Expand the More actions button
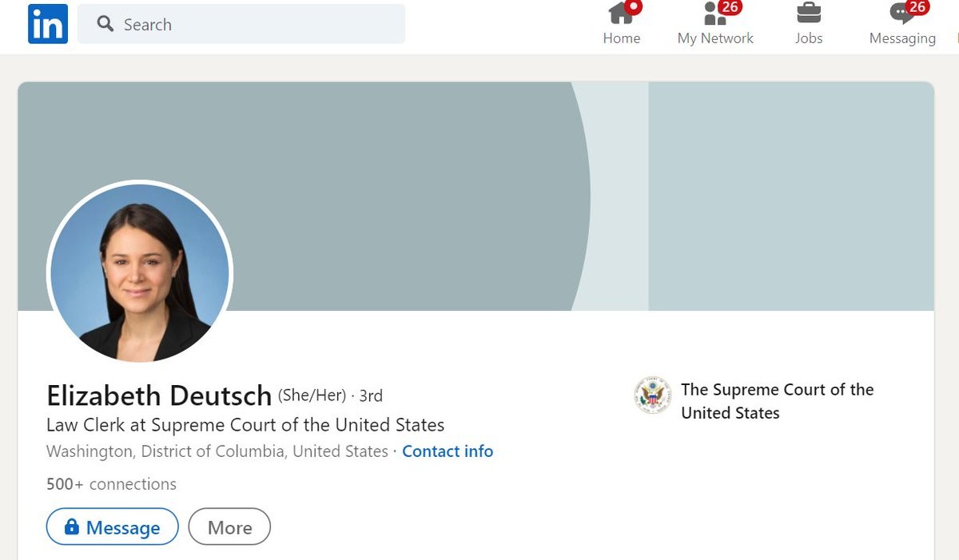The width and height of the screenshot is (959, 560). tap(229, 527)
